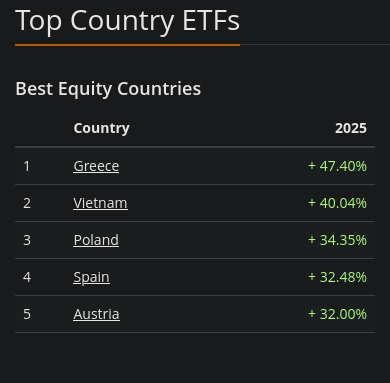Click Austria's + 32.00% return value
The image size is (390, 383).
tap(337, 314)
